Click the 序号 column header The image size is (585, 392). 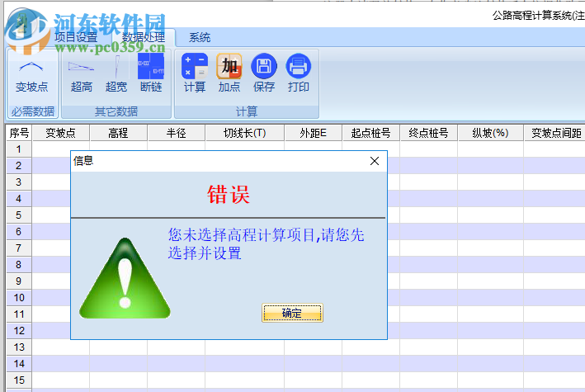19,133
